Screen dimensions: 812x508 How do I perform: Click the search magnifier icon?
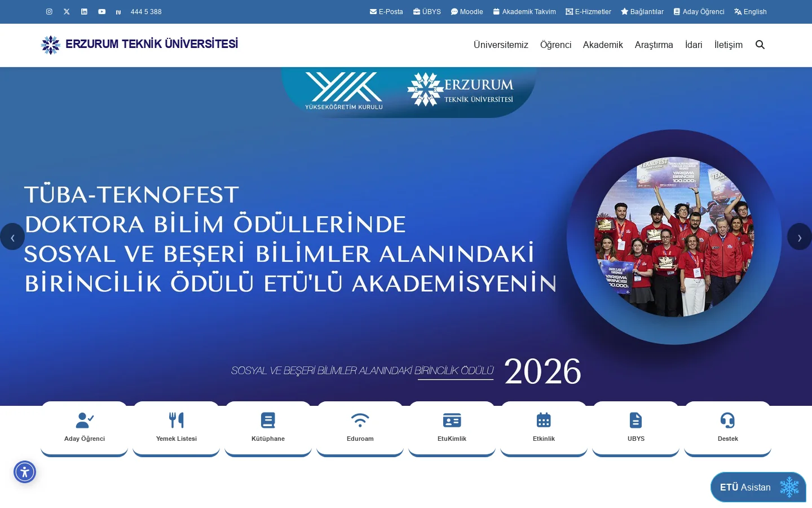(760, 45)
